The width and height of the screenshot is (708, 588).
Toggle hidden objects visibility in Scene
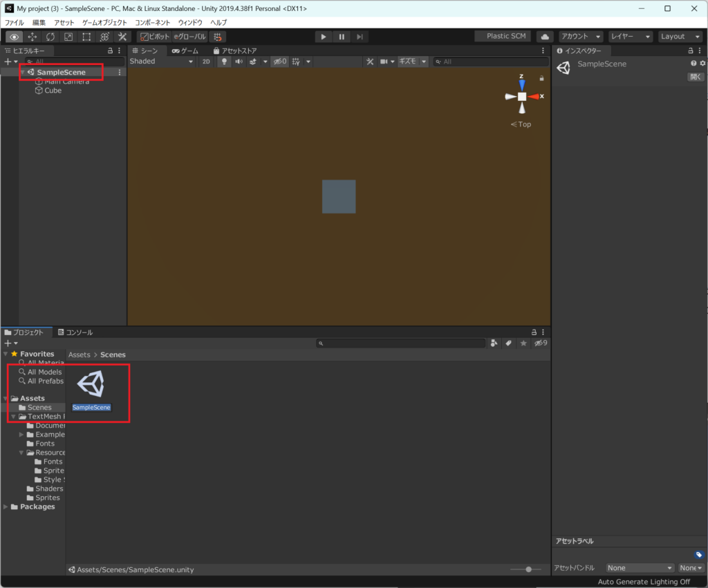pyautogui.click(x=280, y=61)
